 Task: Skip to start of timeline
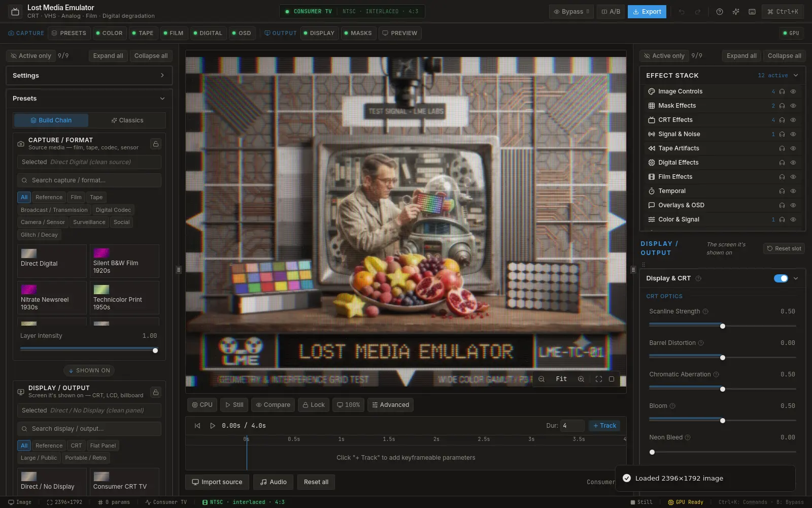tap(197, 426)
